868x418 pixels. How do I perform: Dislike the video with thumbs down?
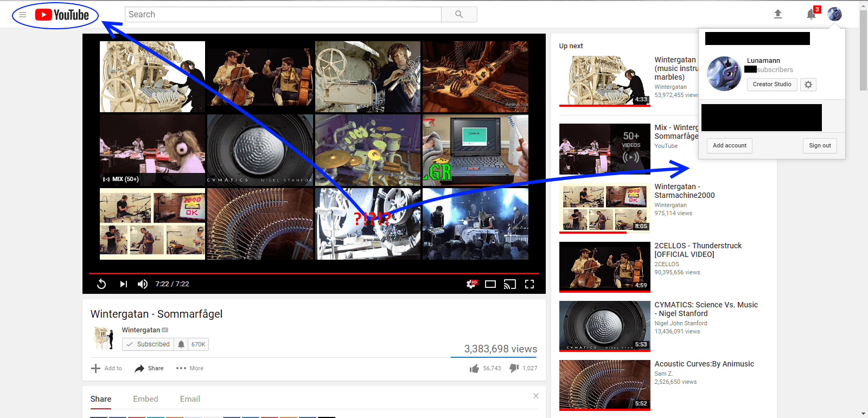[514, 368]
